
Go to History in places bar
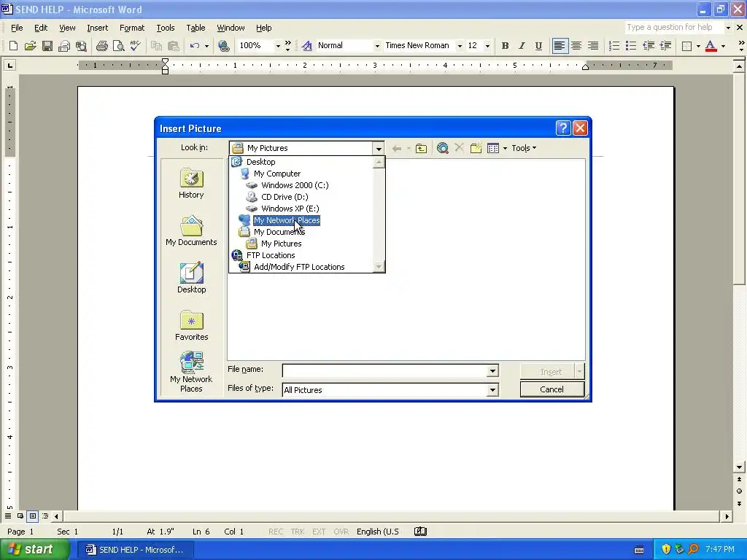tap(191, 183)
